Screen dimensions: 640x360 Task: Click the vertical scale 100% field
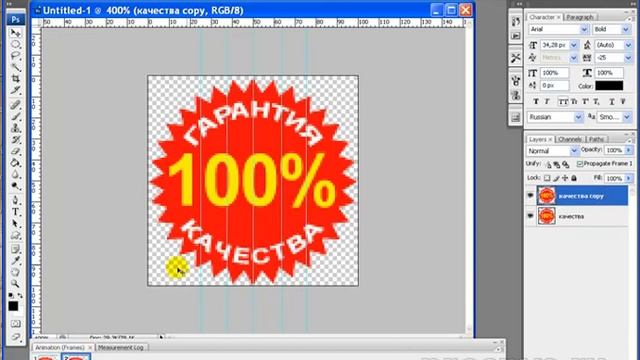554,73
